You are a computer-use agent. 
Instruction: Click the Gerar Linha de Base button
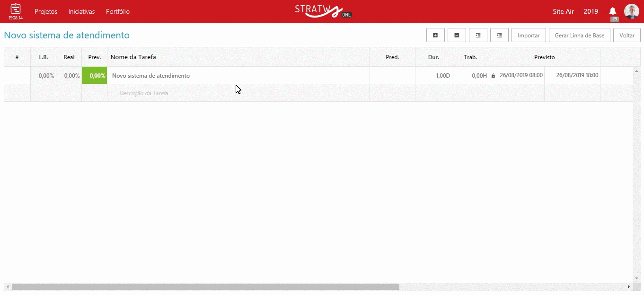click(579, 36)
